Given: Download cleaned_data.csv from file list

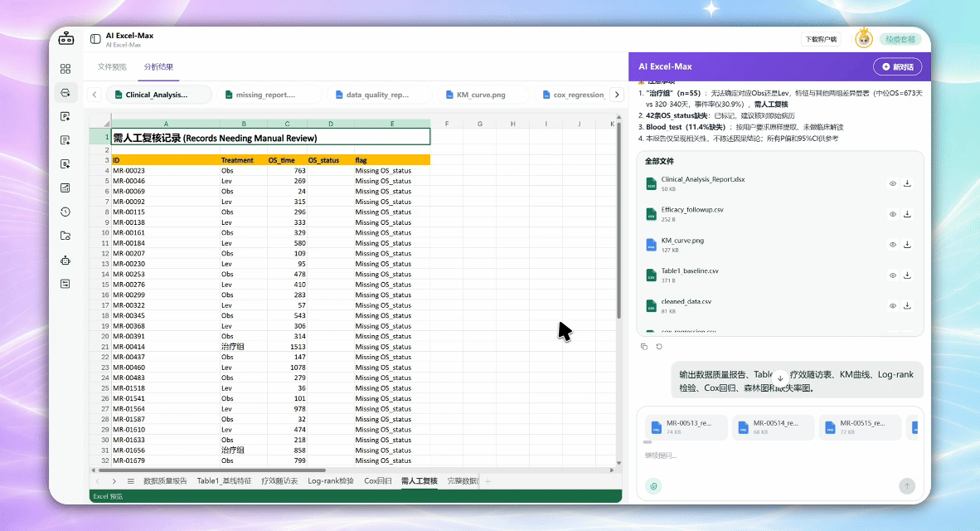Looking at the screenshot, I should pyautogui.click(x=907, y=306).
